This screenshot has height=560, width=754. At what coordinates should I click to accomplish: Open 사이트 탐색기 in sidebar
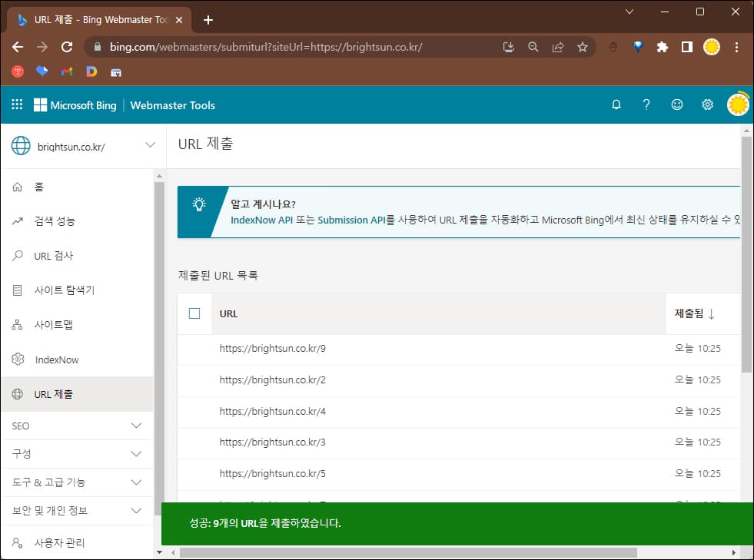pyautogui.click(x=78, y=290)
